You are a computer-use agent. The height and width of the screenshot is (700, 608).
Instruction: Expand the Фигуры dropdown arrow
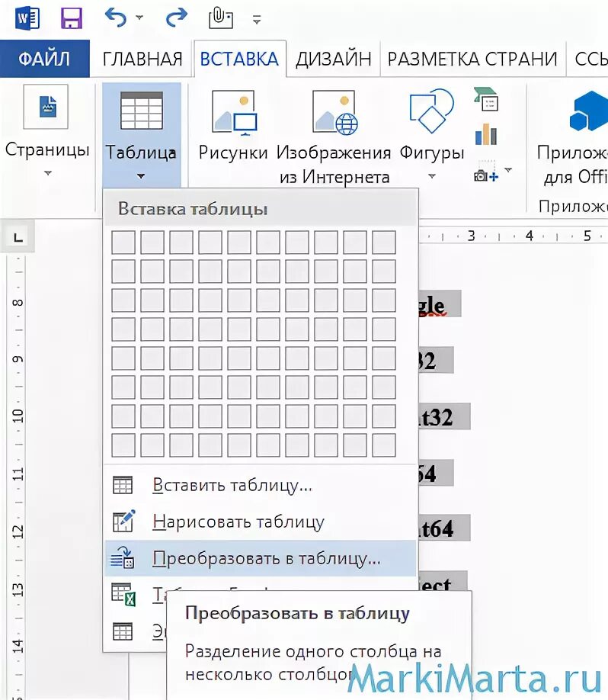432,176
